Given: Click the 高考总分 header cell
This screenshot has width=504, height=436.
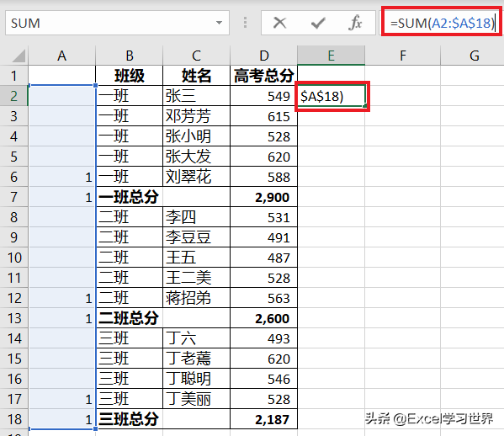Looking at the screenshot, I should pos(263,76).
